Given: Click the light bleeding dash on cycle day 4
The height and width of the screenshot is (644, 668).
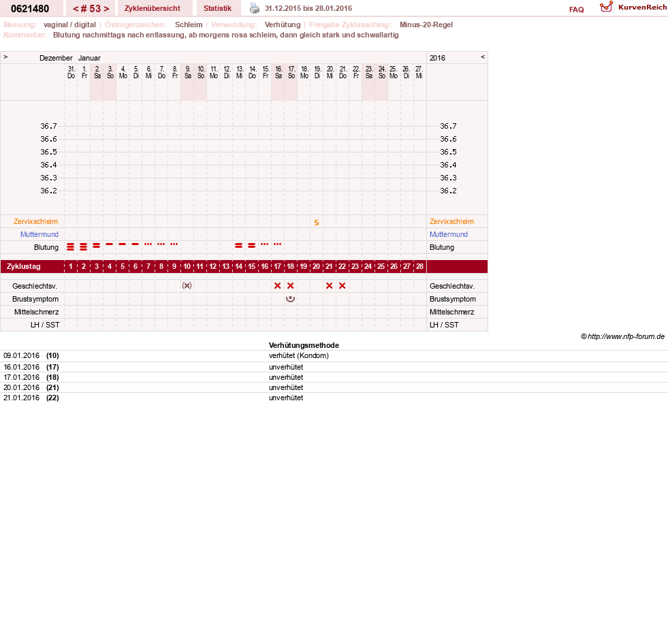Looking at the screenshot, I should [110, 244].
